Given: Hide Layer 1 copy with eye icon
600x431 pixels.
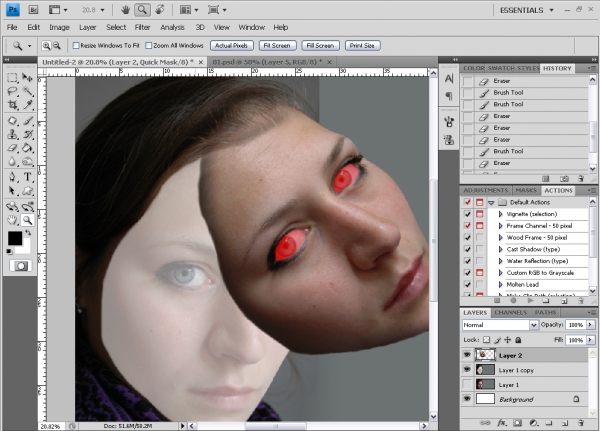Looking at the screenshot, I should [x=467, y=370].
